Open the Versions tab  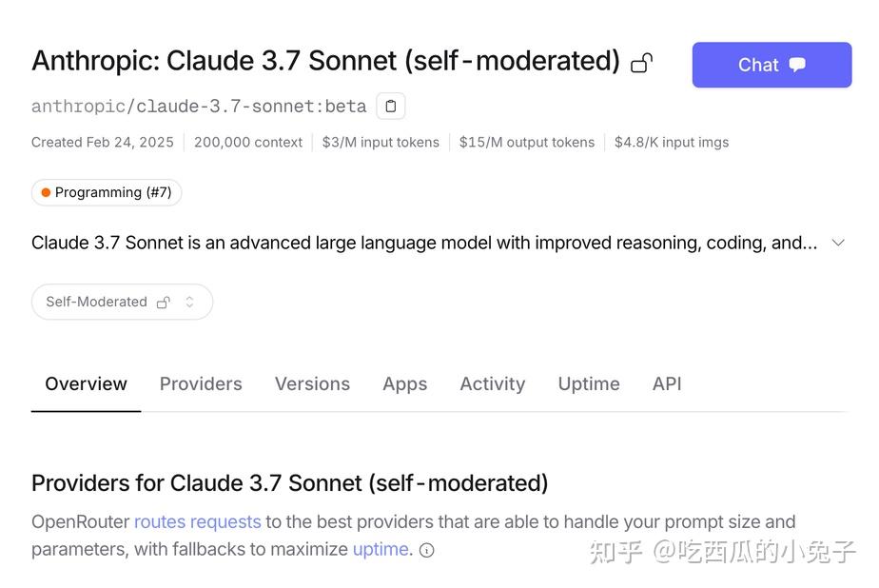click(312, 383)
